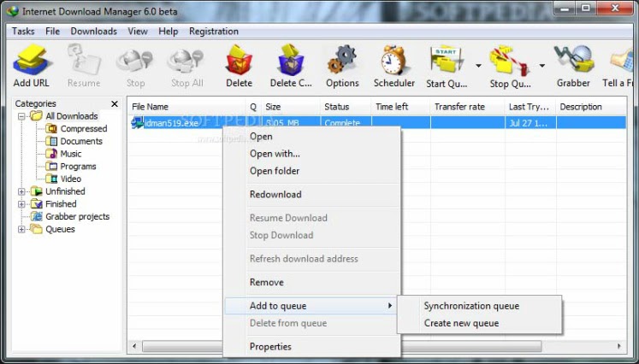Collapse the All Downloads tree node
Screen dimensions: 639x364
click(x=21, y=116)
